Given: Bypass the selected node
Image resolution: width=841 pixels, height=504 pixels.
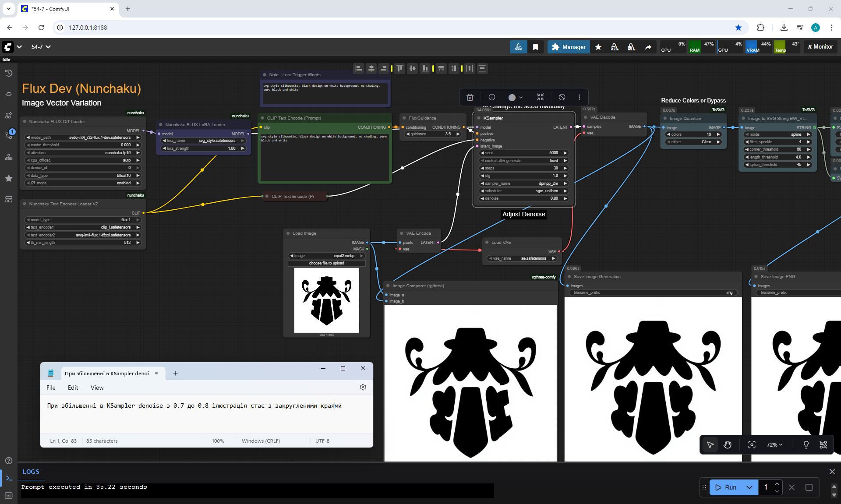Looking at the screenshot, I should 562,97.
